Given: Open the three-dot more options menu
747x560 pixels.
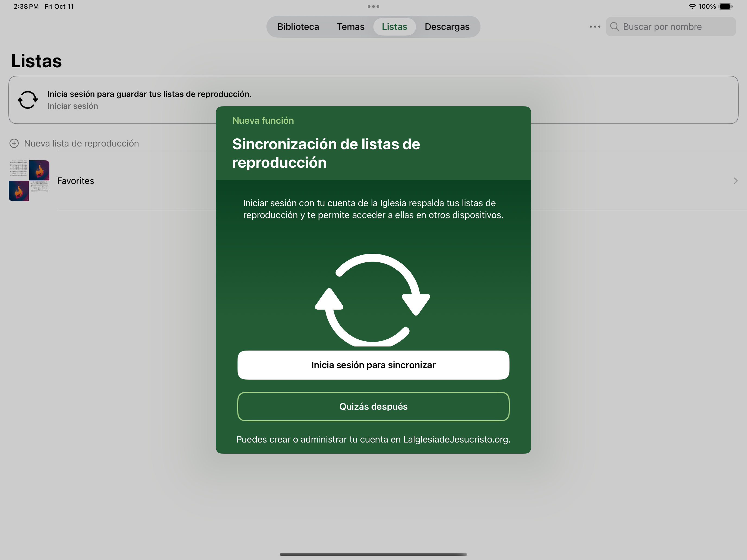Looking at the screenshot, I should pyautogui.click(x=595, y=27).
